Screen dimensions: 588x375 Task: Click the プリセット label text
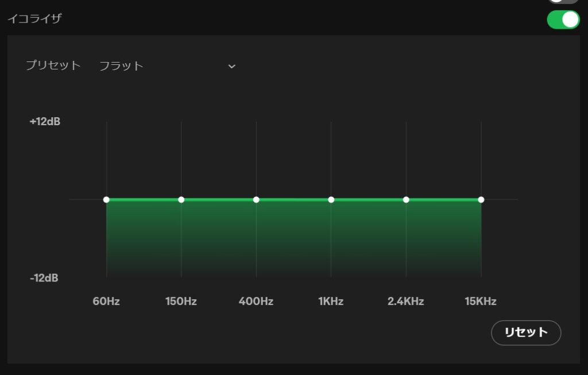pyautogui.click(x=53, y=65)
